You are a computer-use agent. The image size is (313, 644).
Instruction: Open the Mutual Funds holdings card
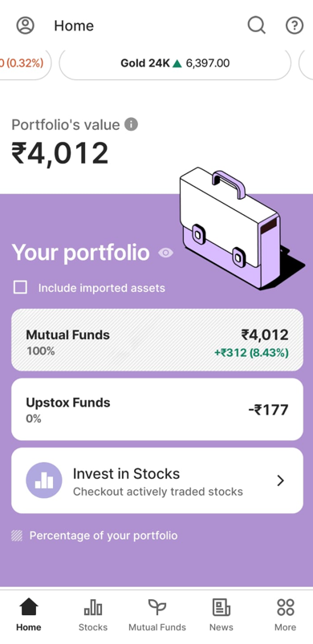(157, 340)
